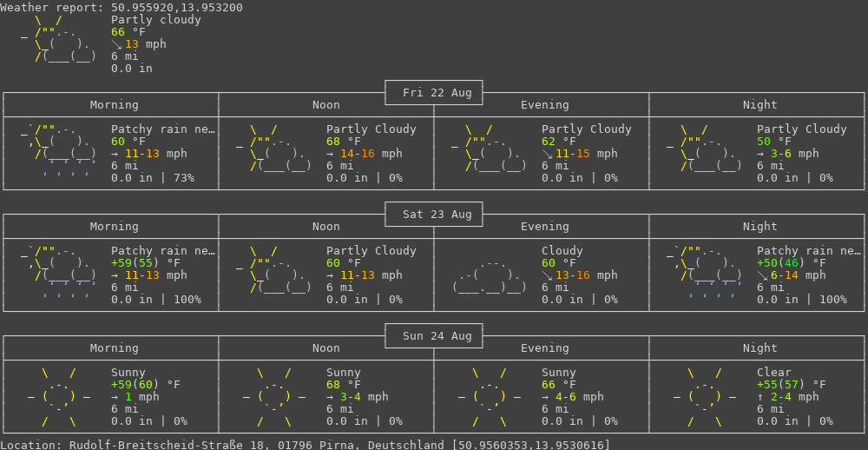Click Sunday Night temperature +55(57) °F
Image resolution: width=868 pixels, height=450 pixels.
coord(792,385)
